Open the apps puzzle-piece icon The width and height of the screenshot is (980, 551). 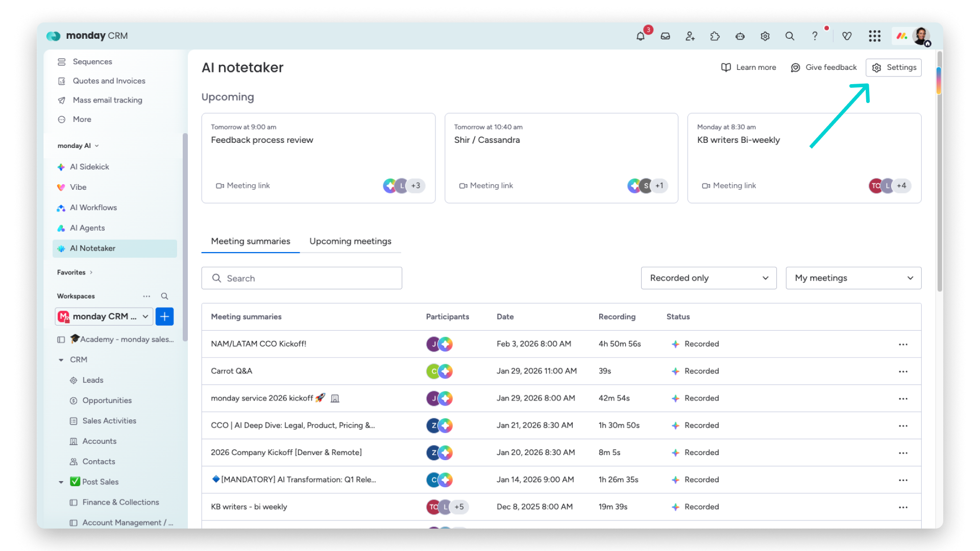(x=715, y=36)
